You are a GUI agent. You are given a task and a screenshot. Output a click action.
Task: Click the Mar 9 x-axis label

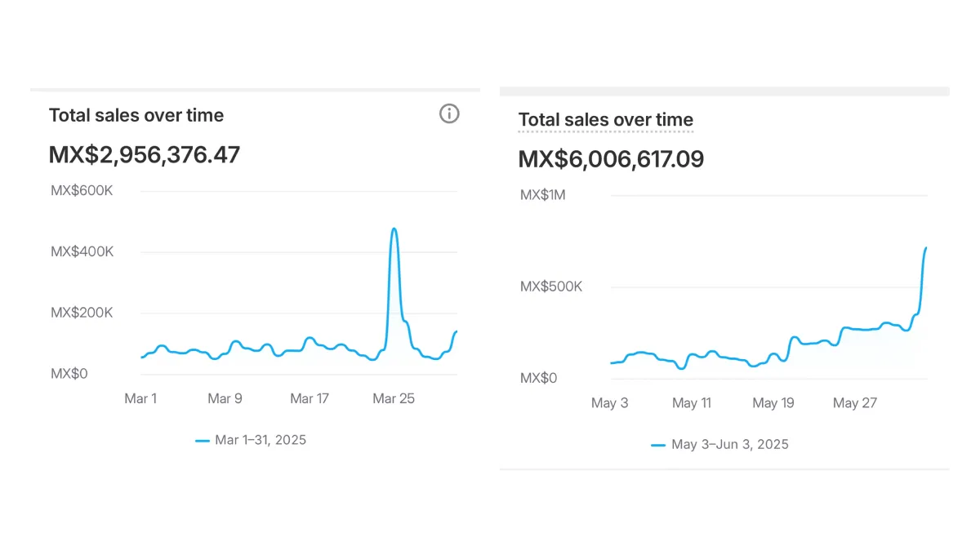pyautogui.click(x=225, y=398)
